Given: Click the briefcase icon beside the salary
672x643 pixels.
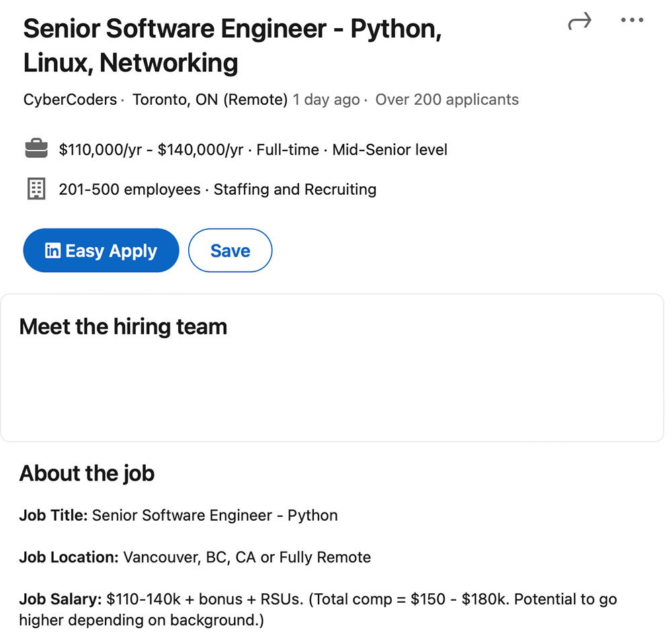Looking at the screenshot, I should point(36,149).
